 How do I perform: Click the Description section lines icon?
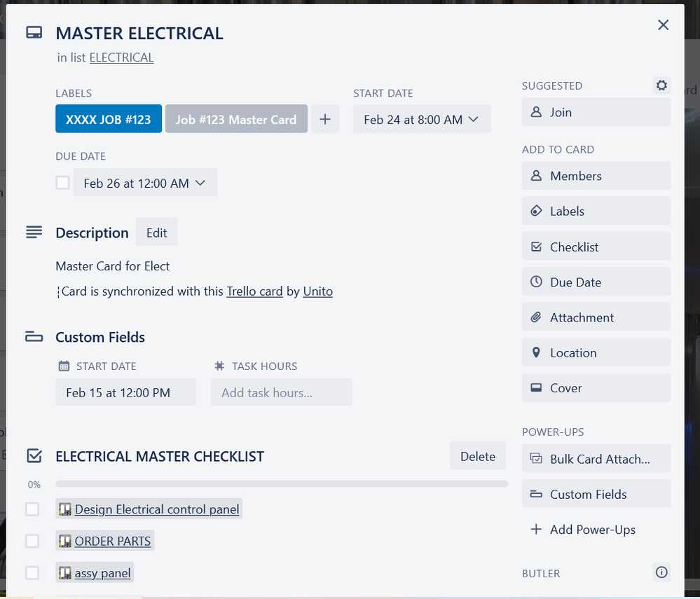(34, 232)
